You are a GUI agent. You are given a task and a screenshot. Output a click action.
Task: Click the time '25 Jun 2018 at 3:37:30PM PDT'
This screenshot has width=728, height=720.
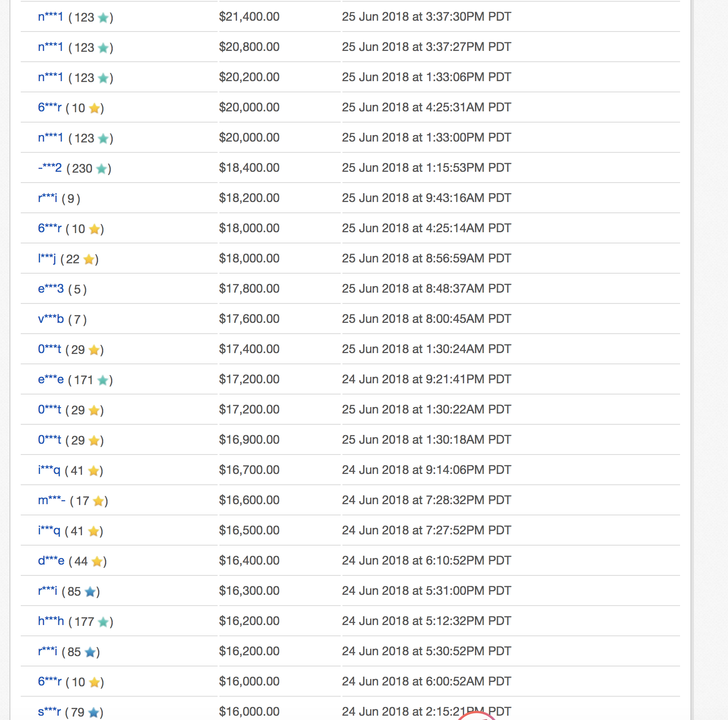(427, 17)
